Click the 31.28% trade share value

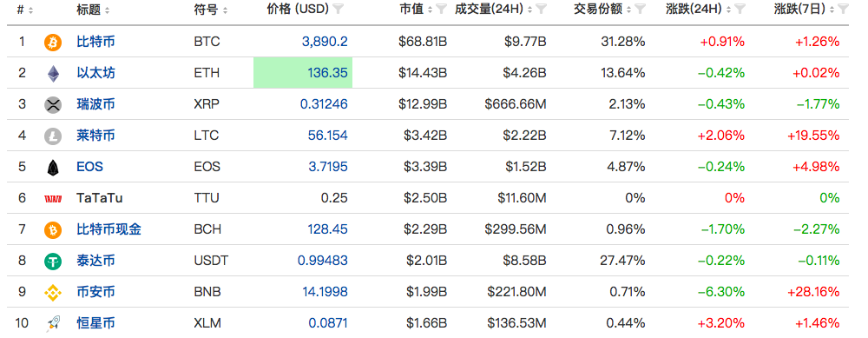pos(622,42)
